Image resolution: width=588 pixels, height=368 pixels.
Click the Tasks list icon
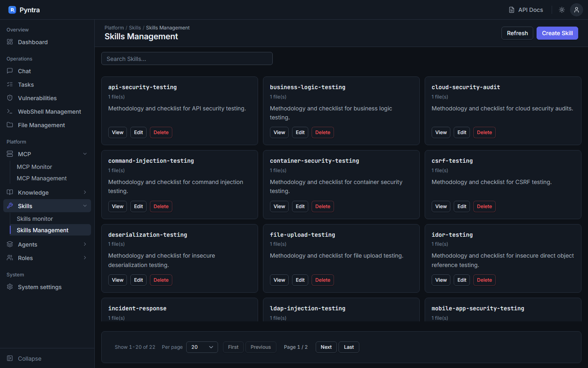pos(10,84)
